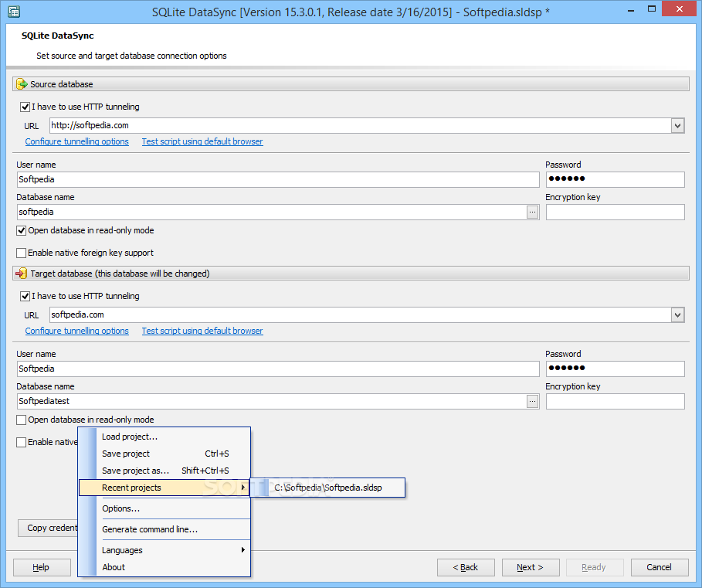Screen dimensions: 702x588
Task: Select Save project menu item
Action: pyautogui.click(x=164, y=454)
